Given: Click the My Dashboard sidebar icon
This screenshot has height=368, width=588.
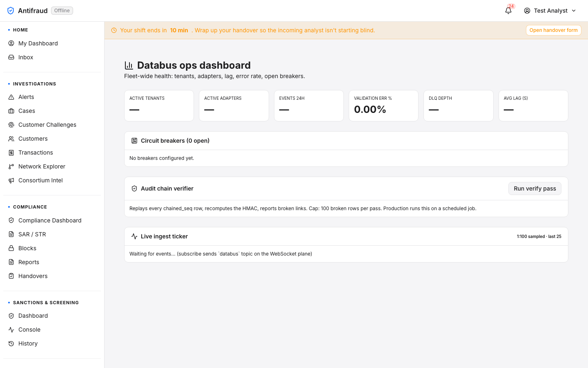Looking at the screenshot, I should coord(11,43).
